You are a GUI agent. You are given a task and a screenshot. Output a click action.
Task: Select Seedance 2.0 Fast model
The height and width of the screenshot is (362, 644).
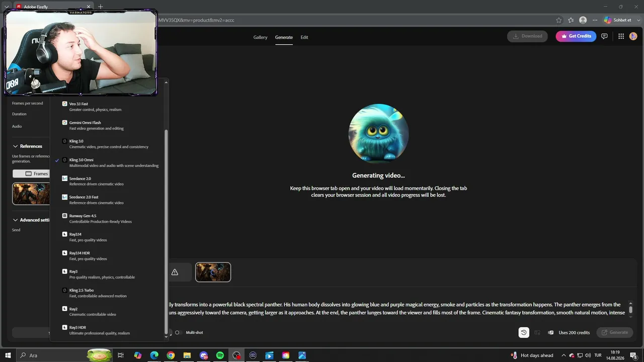click(108, 200)
